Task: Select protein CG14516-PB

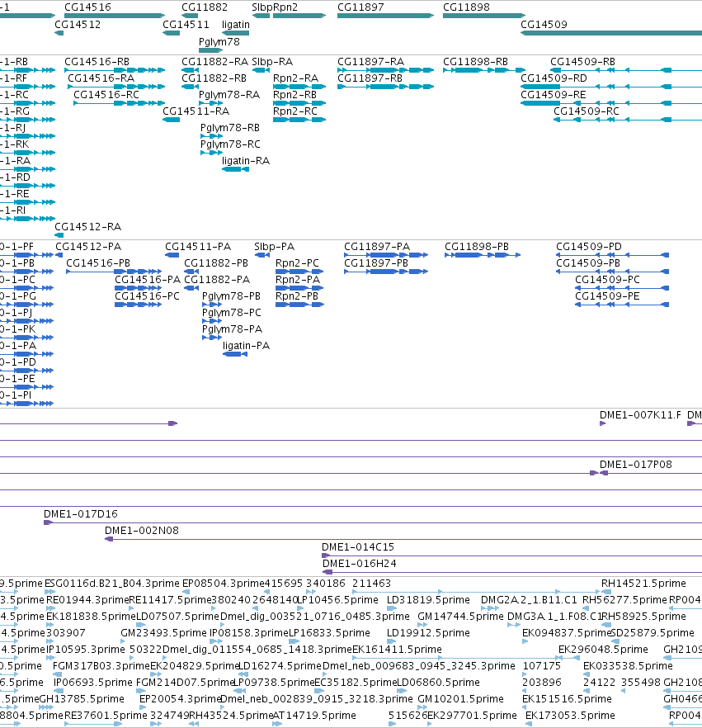Action: click(x=98, y=263)
